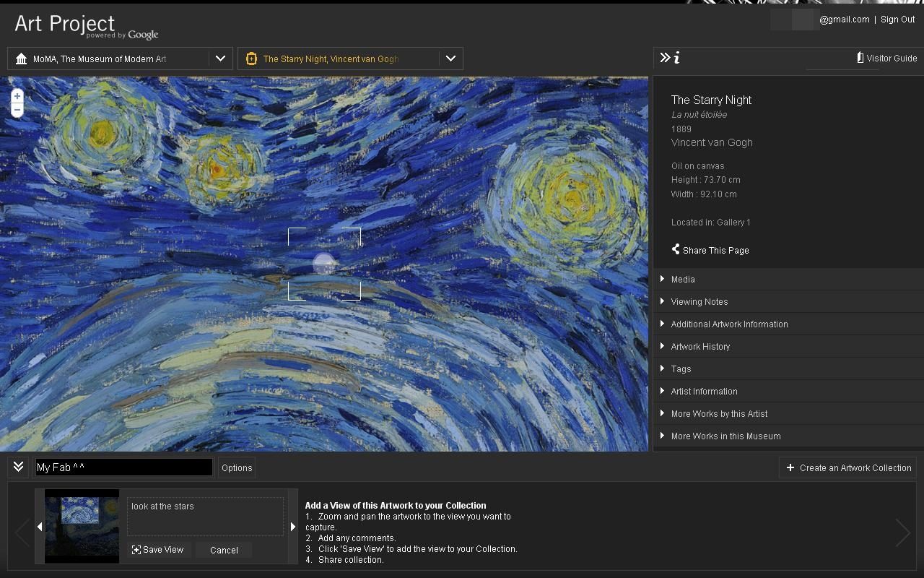This screenshot has height=578, width=924.
Task: Expand More Works by this Artist
Action: pos(788,413)
